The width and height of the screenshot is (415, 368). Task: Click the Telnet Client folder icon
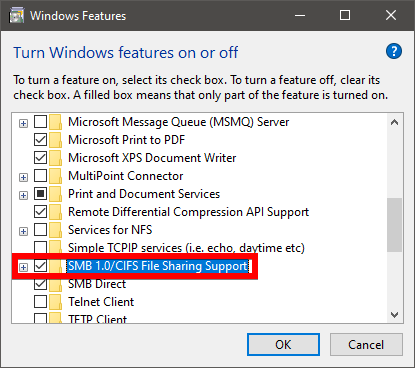[55, 302]
